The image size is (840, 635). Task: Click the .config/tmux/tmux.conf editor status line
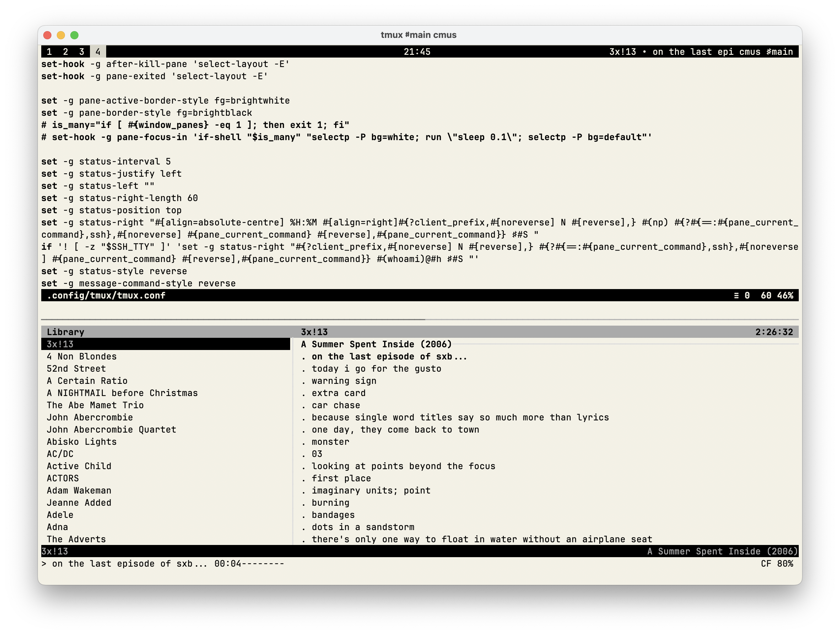point(106,295)
